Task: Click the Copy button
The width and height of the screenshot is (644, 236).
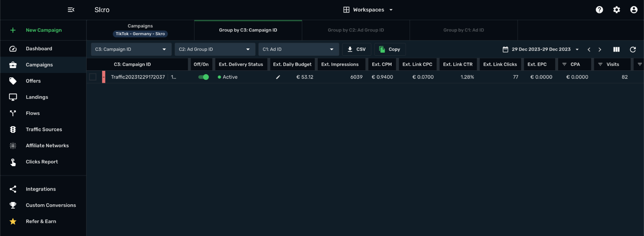Action: [x=390, y=49]
